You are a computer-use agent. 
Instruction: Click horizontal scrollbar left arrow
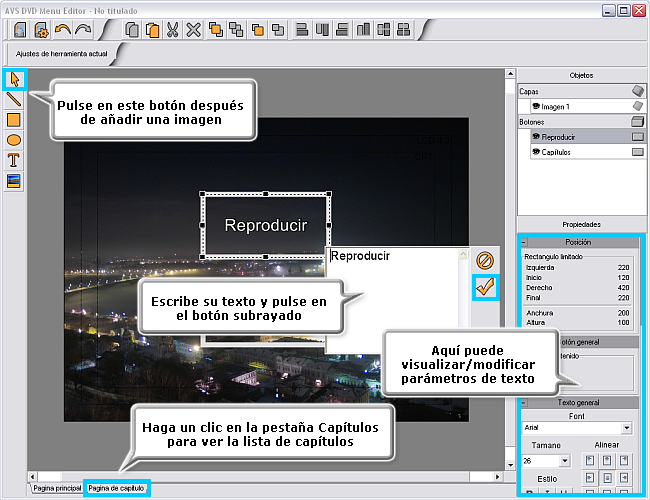[x=32, y=477]
